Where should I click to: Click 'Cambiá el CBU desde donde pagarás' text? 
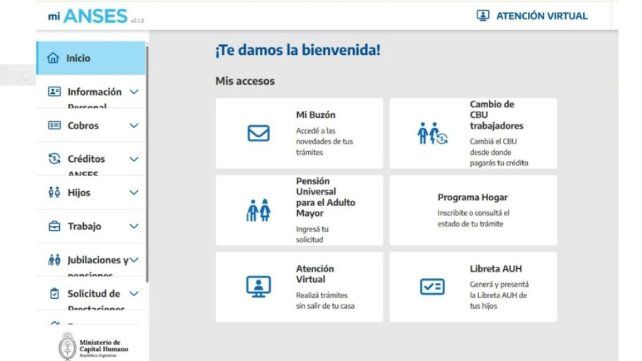coord(499,152)
